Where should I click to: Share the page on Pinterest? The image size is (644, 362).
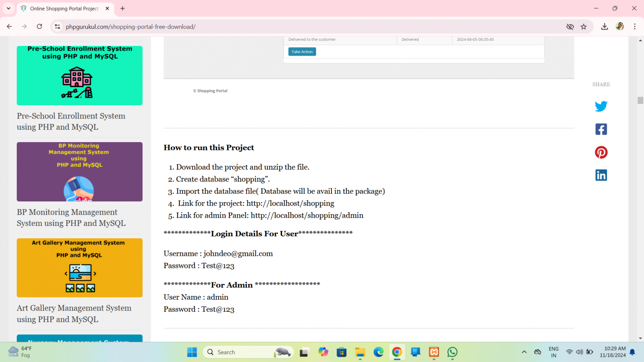601,152
